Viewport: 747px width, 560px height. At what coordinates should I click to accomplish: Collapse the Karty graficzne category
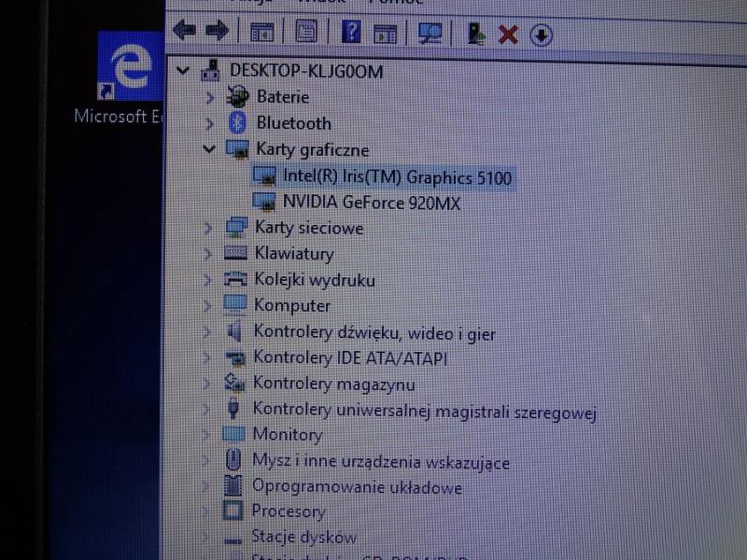208,149
